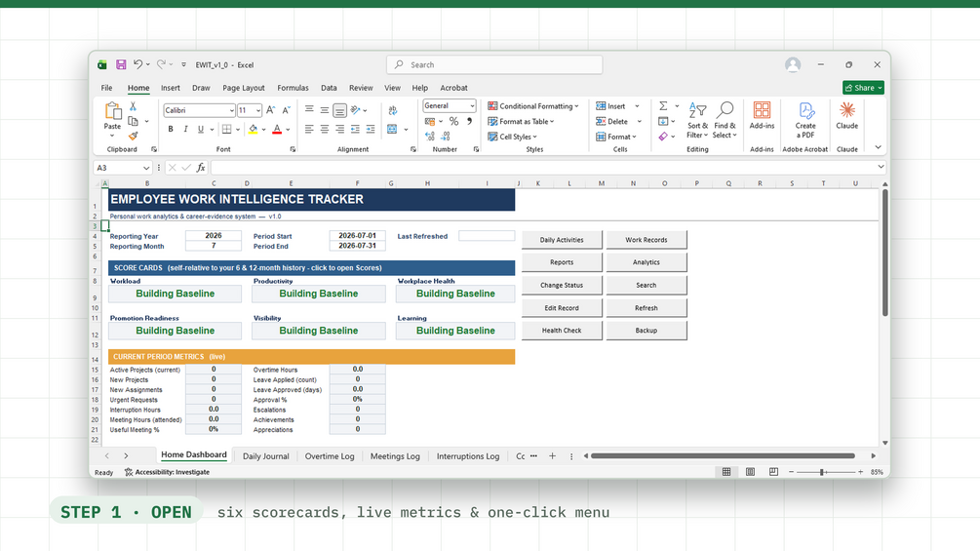Save the workbook with the save icon
980x551 pixels.
[121, 64]
